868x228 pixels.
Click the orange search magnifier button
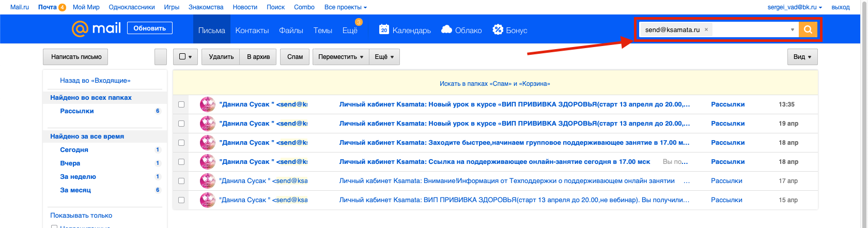coord(808,30)
